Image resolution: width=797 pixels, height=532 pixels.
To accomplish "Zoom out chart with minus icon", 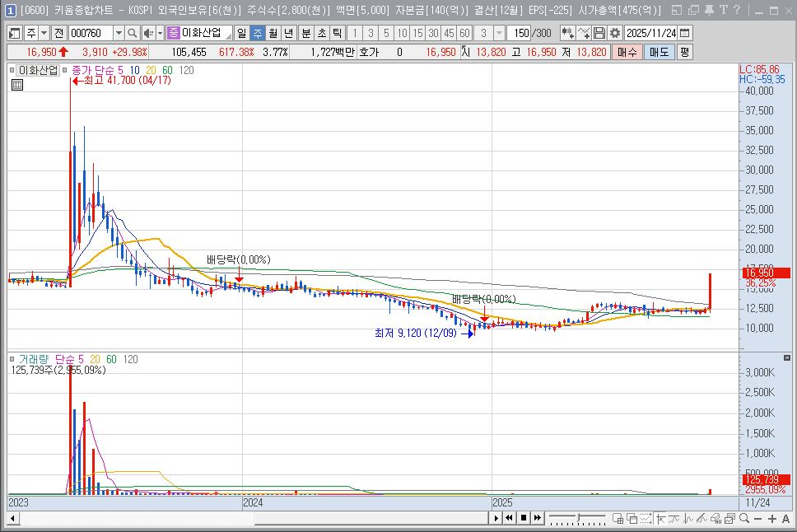I will pos(757,519).
